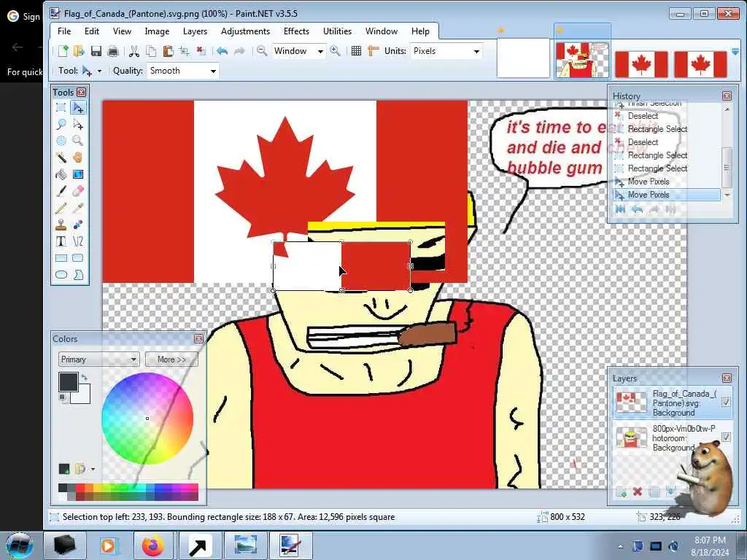Screen dimensions: 747x560
Task: Click the Open file toolbar icon
Action: pos(79,51)
